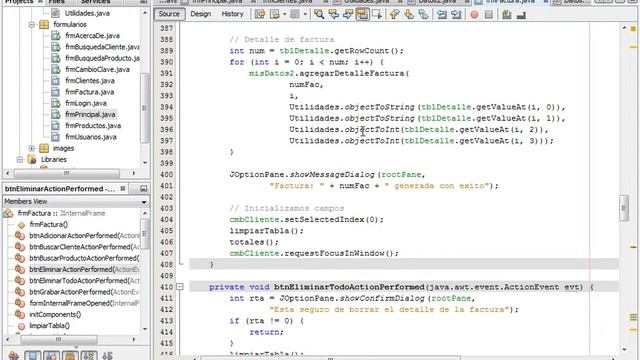Select frmUsuarios.java file
This screenshot has width=640, height=360.
tap(91, 137)
